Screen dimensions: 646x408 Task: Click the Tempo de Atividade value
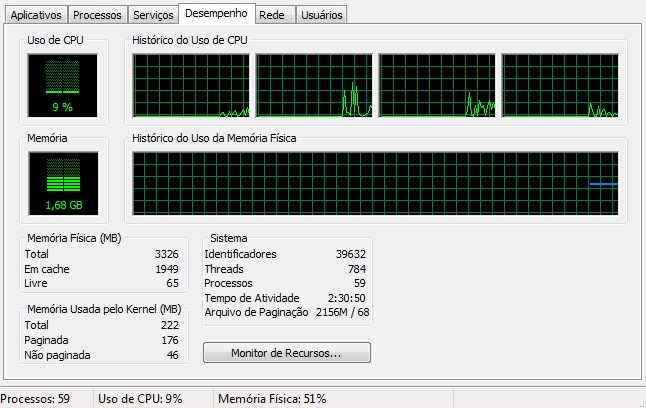(x=346, y=298)
